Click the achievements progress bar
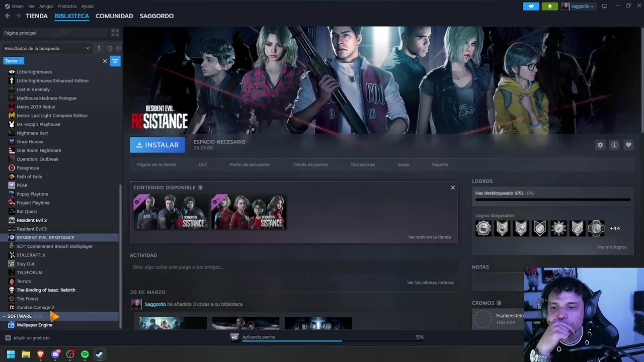644x362 pixels. point(552,200)
